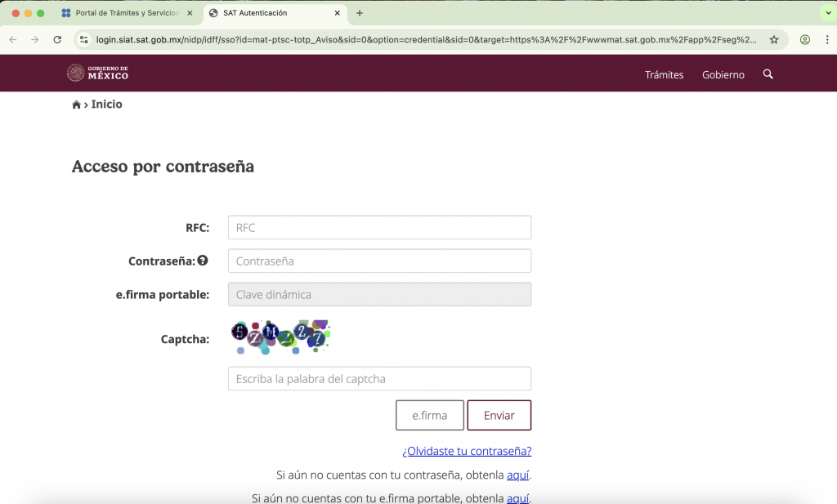Open the search magnifier in the header
This screenshot has height=504, width=837.
pyautogui.click(x=768, y=74)
